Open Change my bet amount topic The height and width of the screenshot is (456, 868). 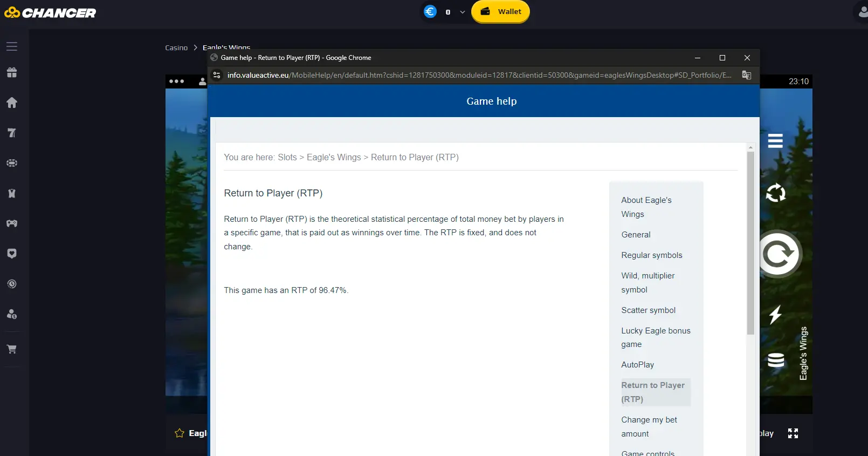[x=649, y=427]
